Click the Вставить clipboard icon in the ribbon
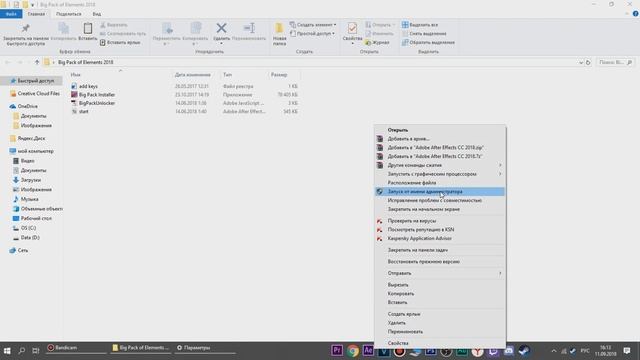 tap(87, 28)
